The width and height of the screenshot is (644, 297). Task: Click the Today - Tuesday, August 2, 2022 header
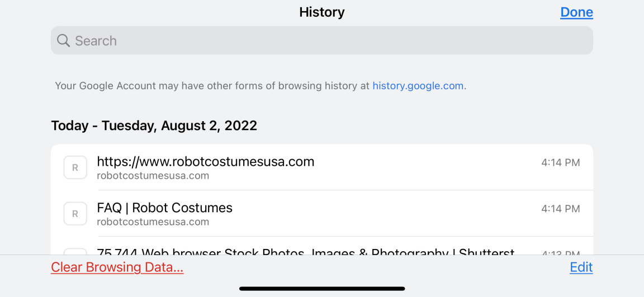point(154,126)
